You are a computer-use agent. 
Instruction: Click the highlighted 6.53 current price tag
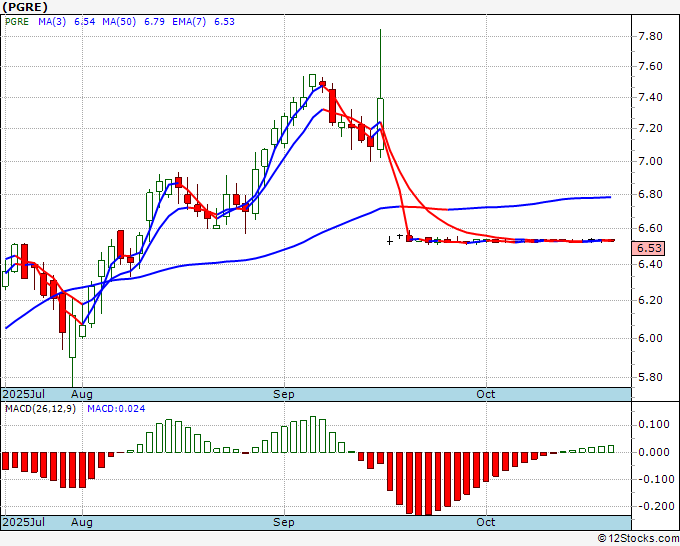point(649,248)
